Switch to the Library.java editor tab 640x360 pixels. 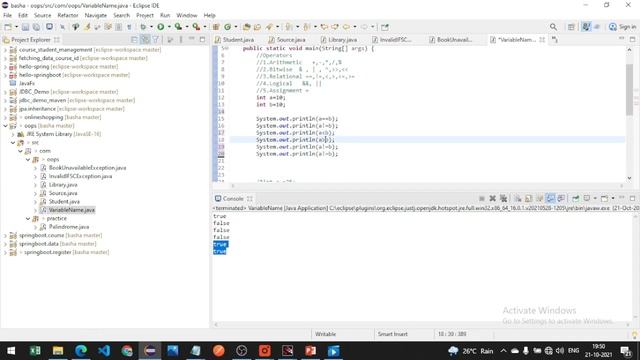[339, 40]
